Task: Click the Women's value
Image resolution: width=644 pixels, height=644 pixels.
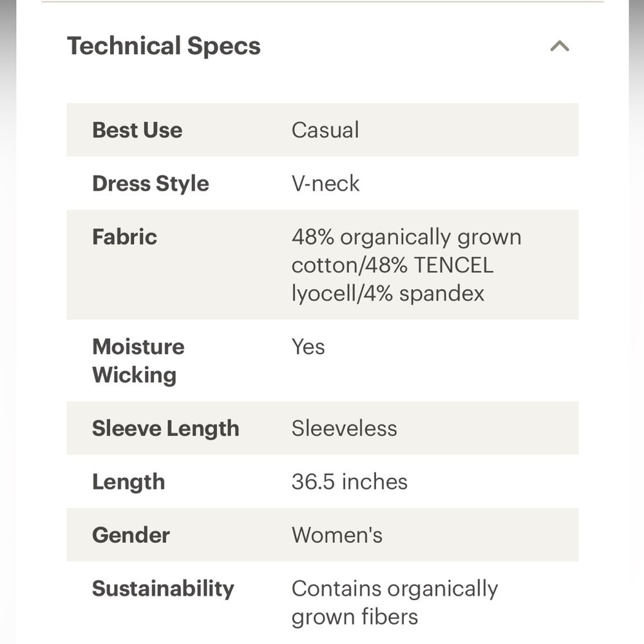Action: click(337, 535)
